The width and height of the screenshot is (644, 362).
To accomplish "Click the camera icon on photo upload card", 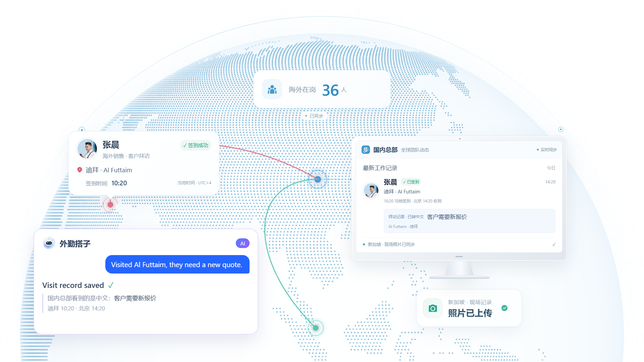I will (x=433, y=308).
